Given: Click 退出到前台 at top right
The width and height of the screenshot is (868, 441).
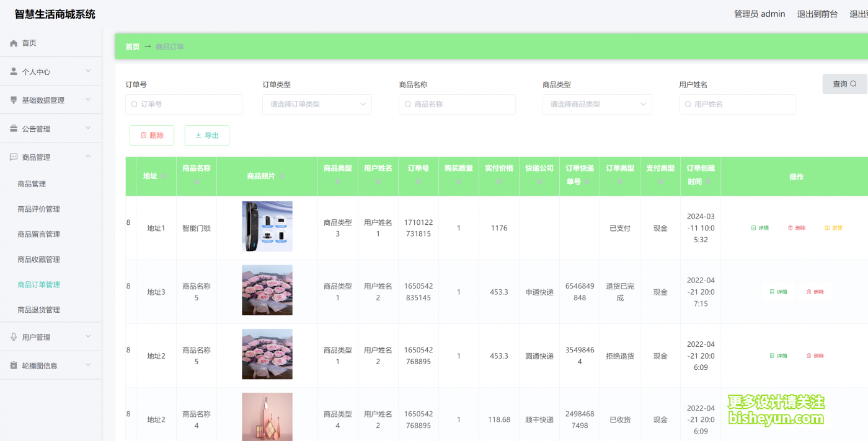Looking at the screenshot, I should click(817, 14).
